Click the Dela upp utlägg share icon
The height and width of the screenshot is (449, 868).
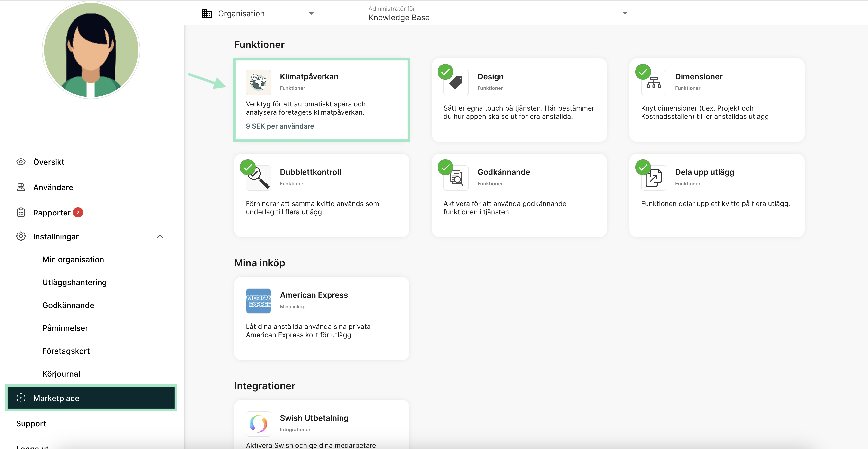pos(654,178)
